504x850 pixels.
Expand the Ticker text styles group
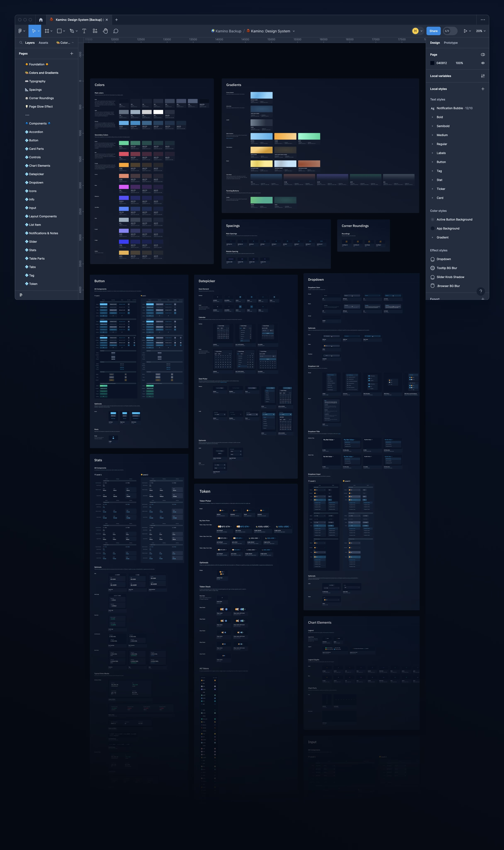click(432, 189)
